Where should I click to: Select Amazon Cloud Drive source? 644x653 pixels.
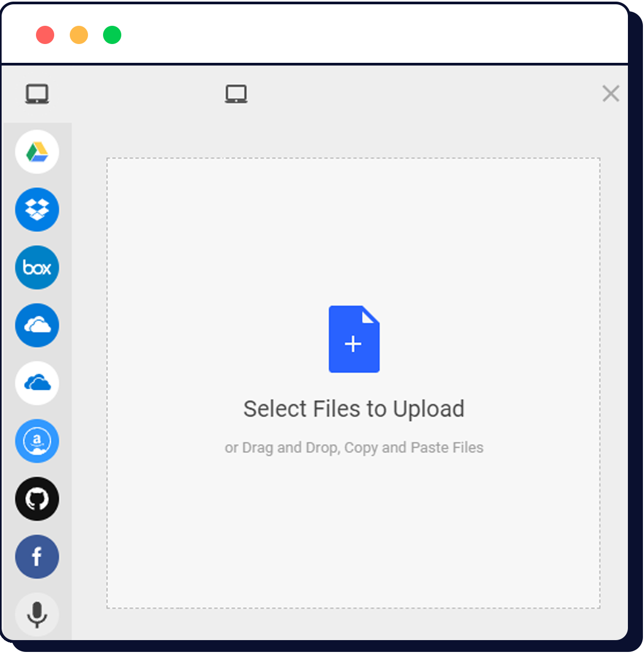(x=36, y=441)
